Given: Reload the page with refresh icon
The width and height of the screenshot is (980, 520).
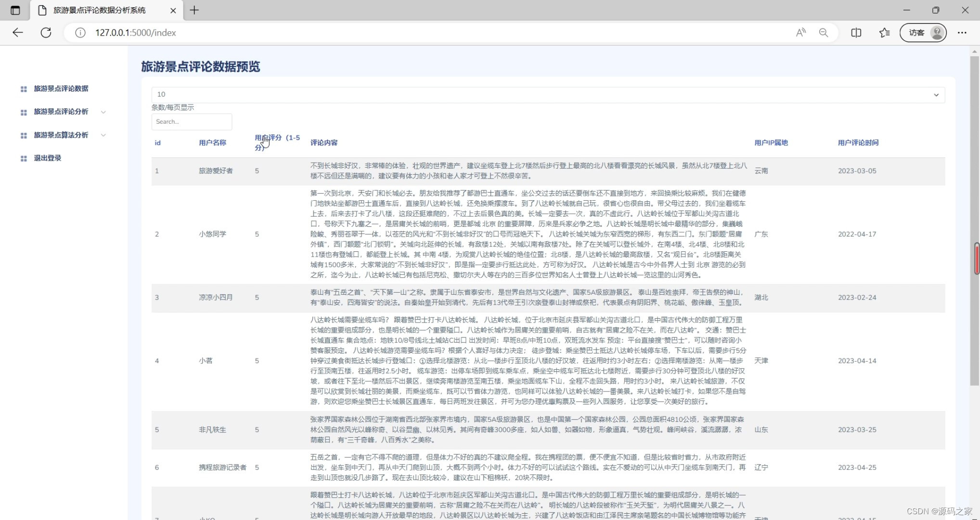Looking at the screenshot, I should point(46,33).
